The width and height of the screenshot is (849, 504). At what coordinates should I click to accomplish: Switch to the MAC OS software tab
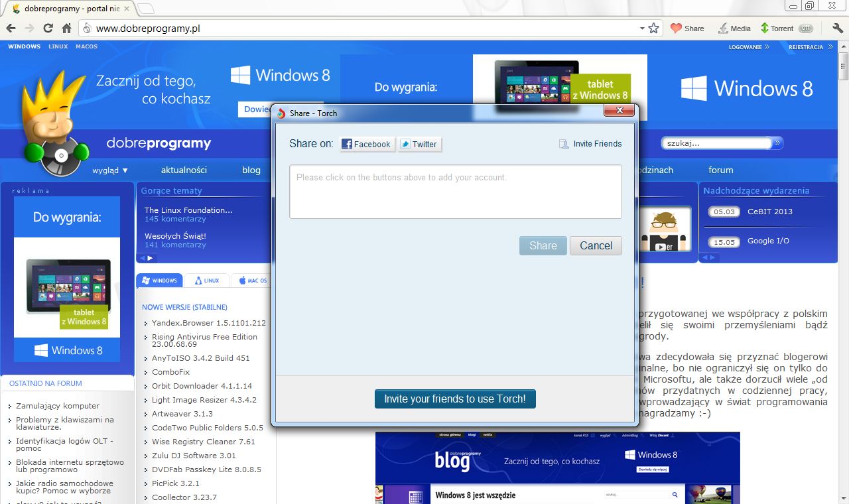(x=252, y=281)
